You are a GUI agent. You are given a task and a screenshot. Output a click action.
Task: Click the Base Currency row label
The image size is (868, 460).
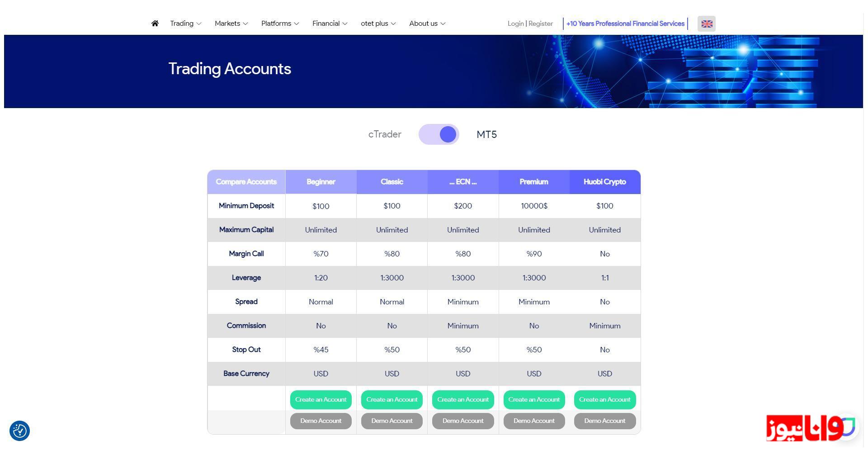point(246,374)
